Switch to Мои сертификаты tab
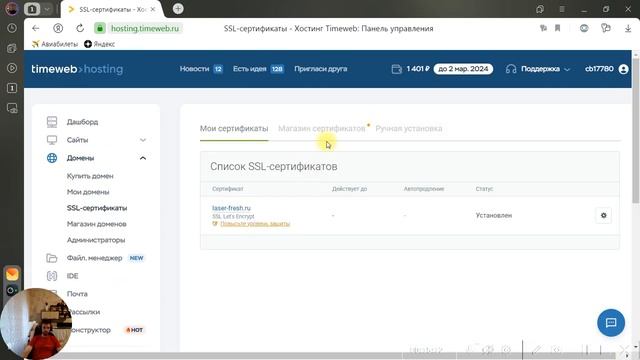640x360 pixels. click(234, 129)
